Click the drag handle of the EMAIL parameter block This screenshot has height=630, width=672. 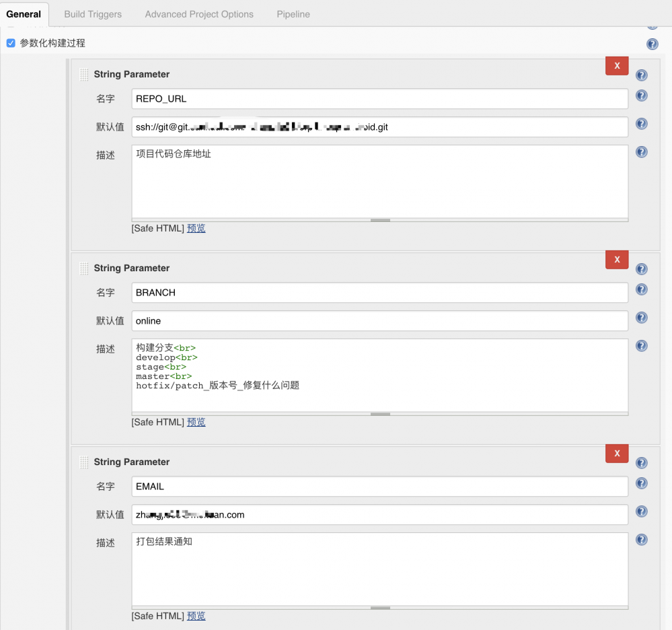[83, 462]
